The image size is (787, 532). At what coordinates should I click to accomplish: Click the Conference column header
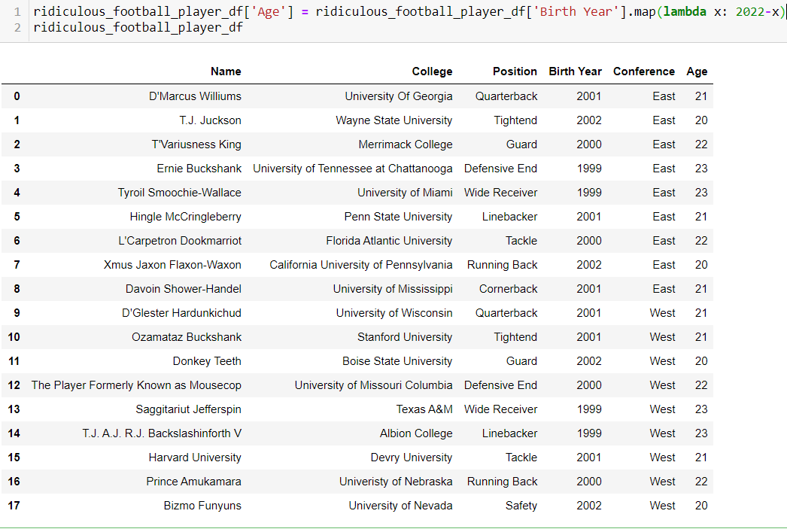coord(643,71)
